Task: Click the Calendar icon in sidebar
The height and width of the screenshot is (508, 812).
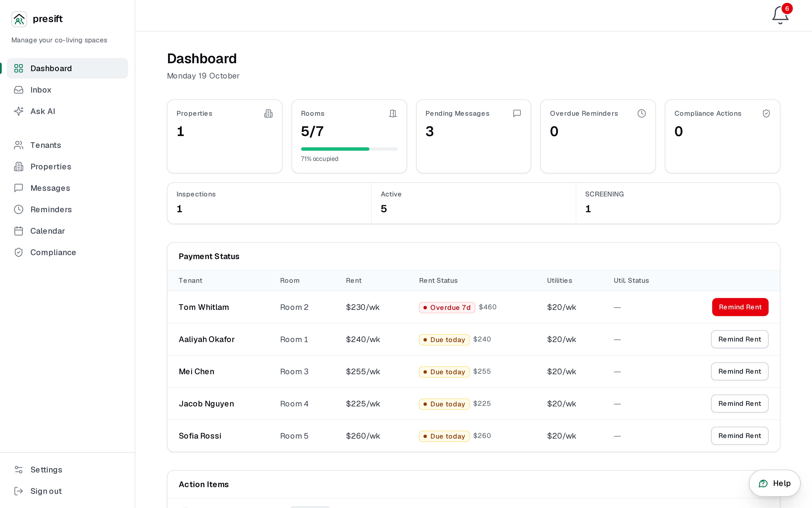Action: 18,231
